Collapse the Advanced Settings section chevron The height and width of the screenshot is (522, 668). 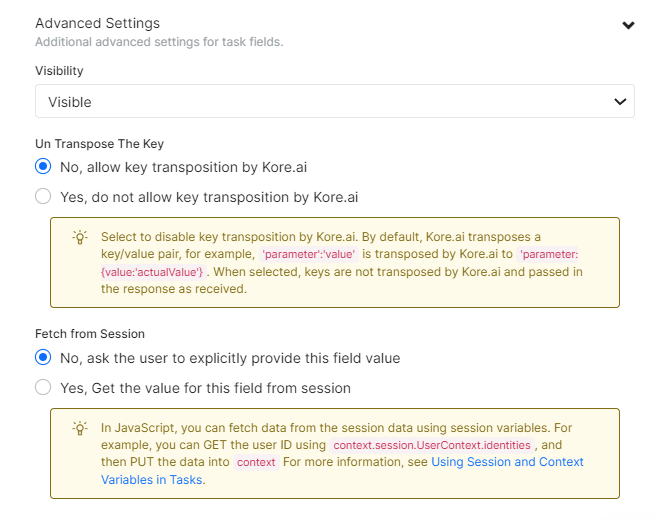tap(628, 26)
